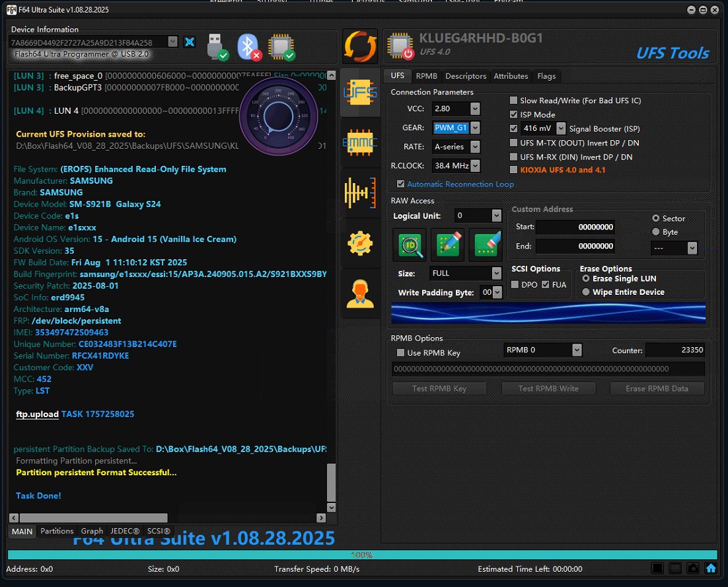
Task: Select Wipe Entire Device option
Action: tap(586, 292)
